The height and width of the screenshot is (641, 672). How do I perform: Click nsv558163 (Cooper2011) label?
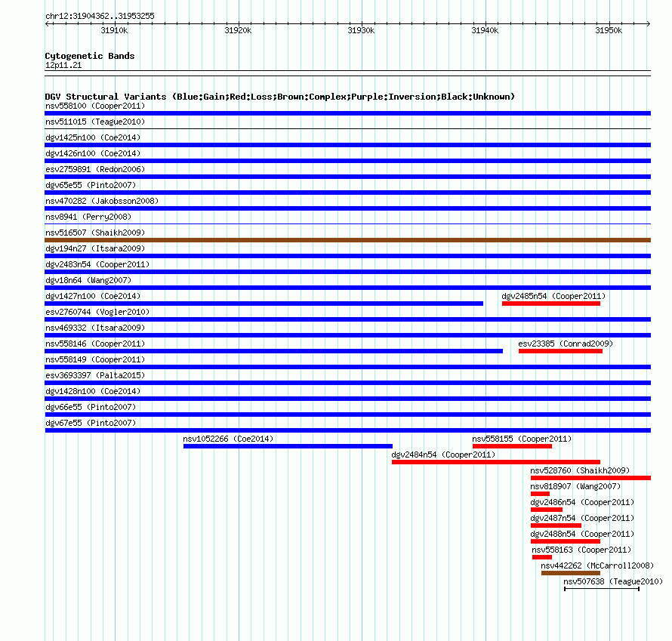point(581,550)
